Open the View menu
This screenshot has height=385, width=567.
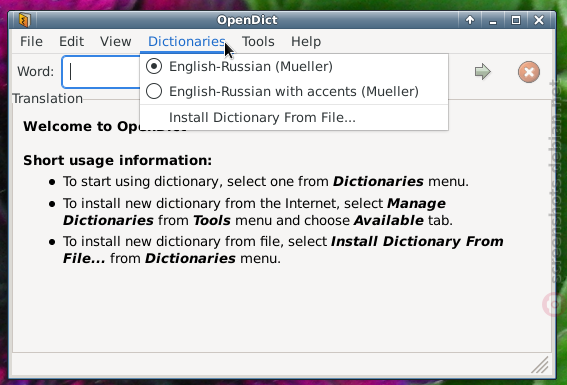115,42
